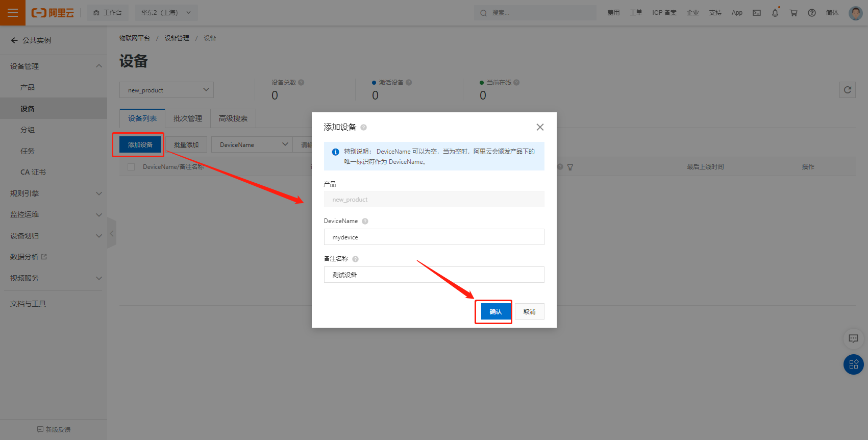The height and width of the screenshot is (440, 868).
Task: Click the 添加设备 button
Action: tap(140, 144)
